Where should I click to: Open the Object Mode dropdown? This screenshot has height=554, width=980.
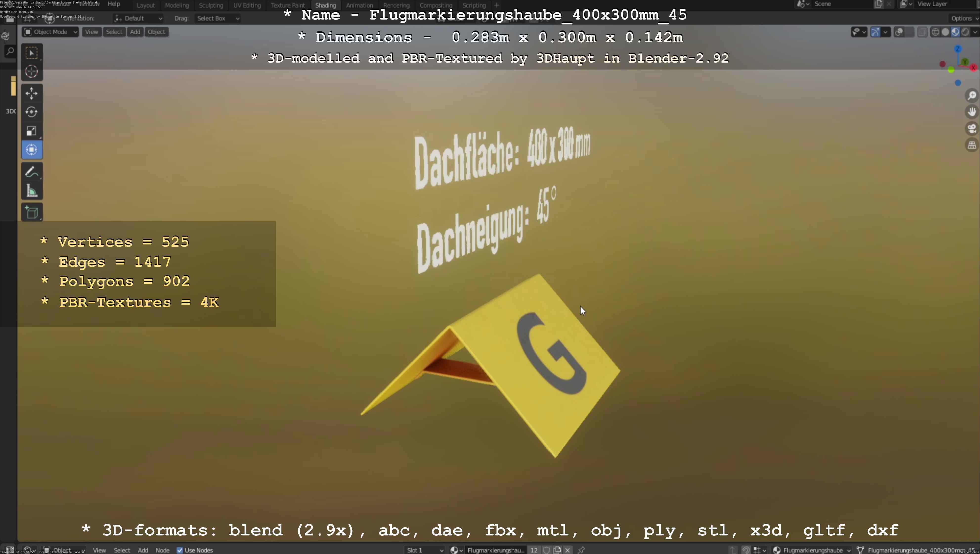(x=50, y=32)
